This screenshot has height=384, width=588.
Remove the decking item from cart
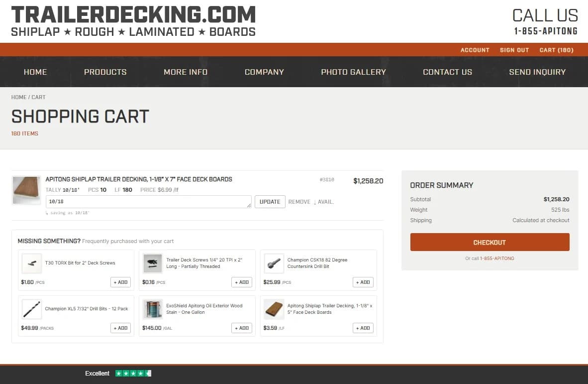(299, 202)
